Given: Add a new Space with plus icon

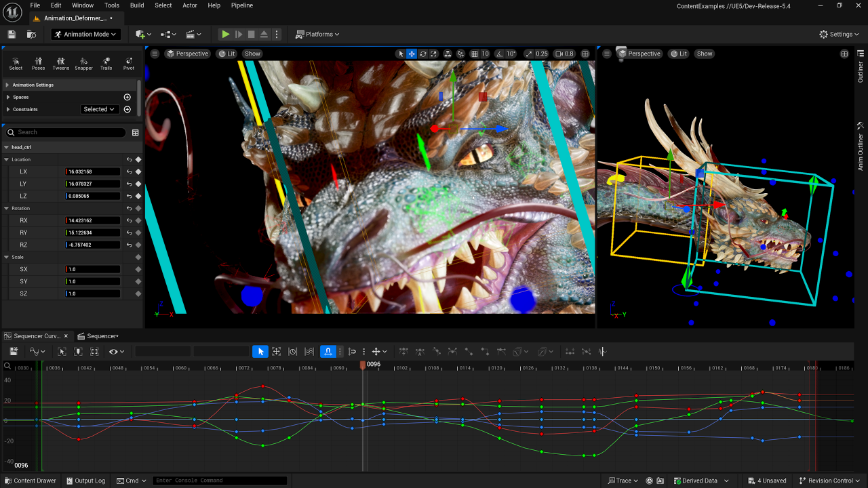Looking at the screenshot, I should pos(127,97).
